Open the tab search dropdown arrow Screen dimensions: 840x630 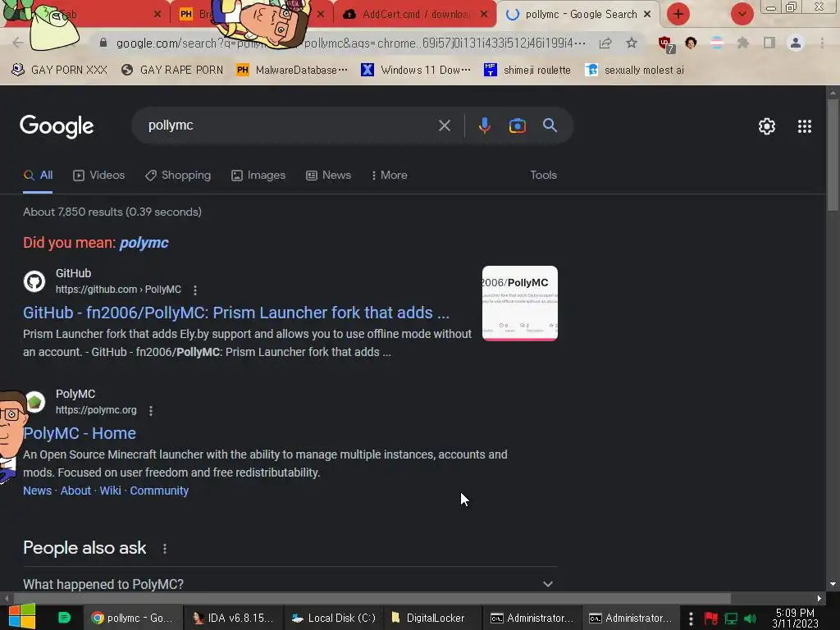(x=742, y=14)
